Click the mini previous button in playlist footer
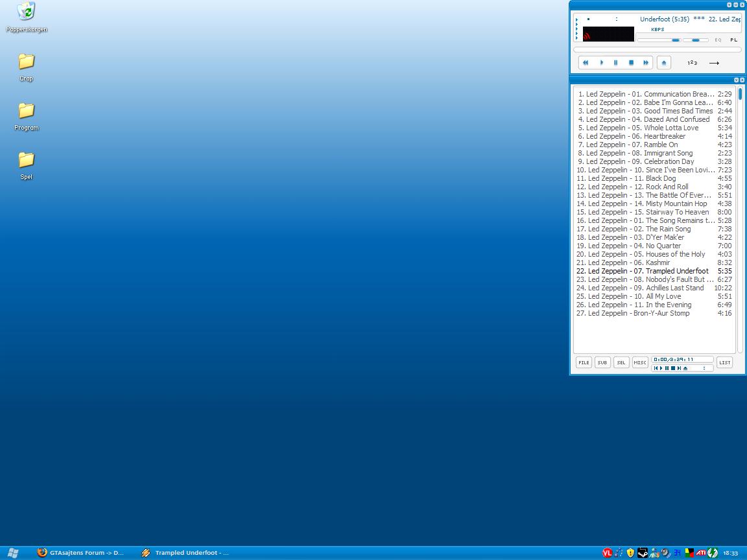This screenshot has width=747, height=560. click(656, 368)
